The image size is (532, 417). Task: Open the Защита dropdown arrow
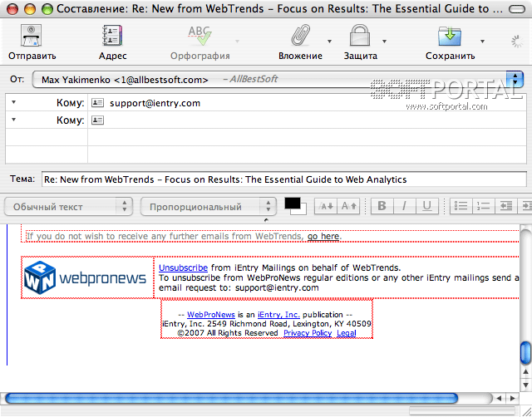coord(384,42)
